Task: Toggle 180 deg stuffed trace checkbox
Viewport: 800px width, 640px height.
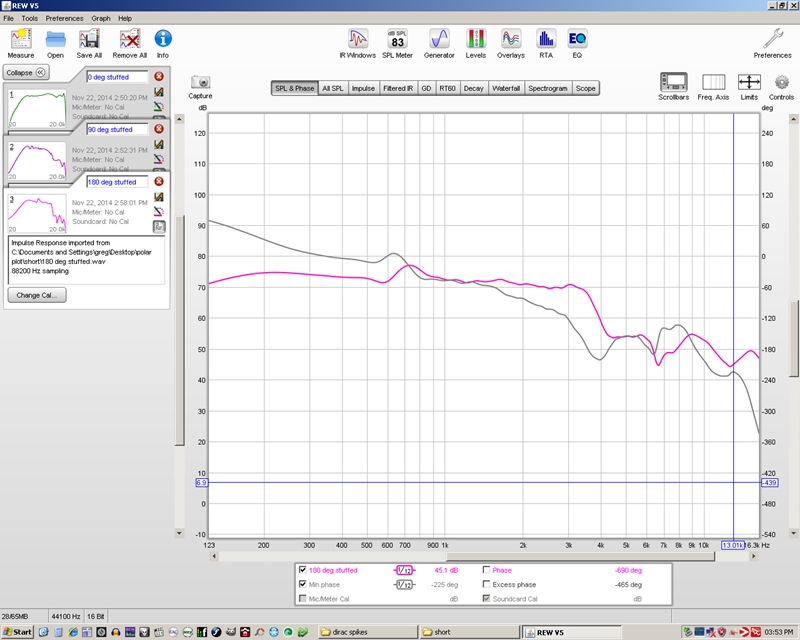Action: coord(303,570)
